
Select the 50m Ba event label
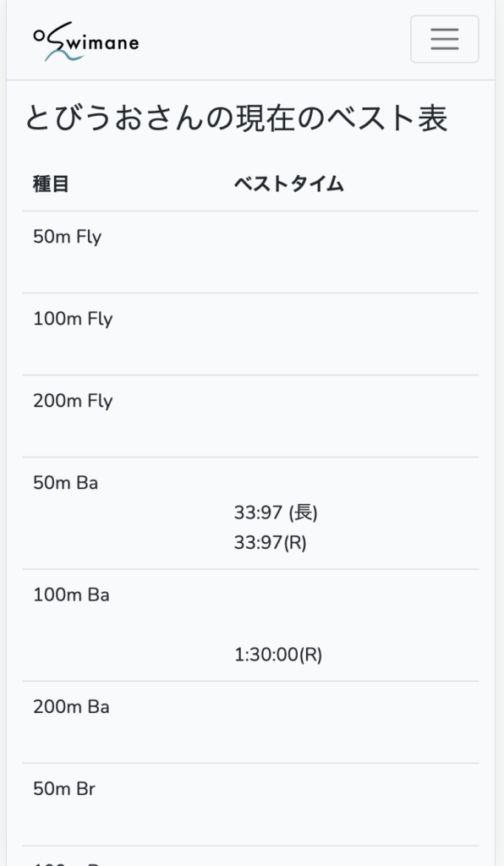coord(66,483)
